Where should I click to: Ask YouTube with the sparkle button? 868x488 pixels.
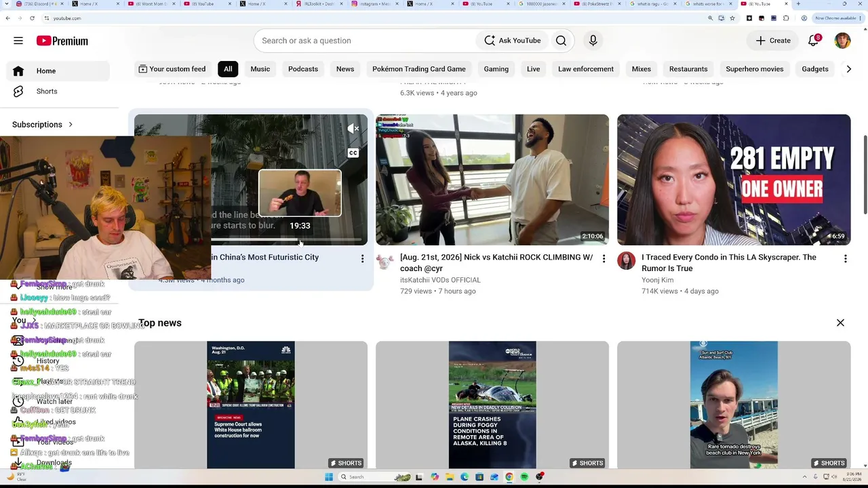coord(512,41)
